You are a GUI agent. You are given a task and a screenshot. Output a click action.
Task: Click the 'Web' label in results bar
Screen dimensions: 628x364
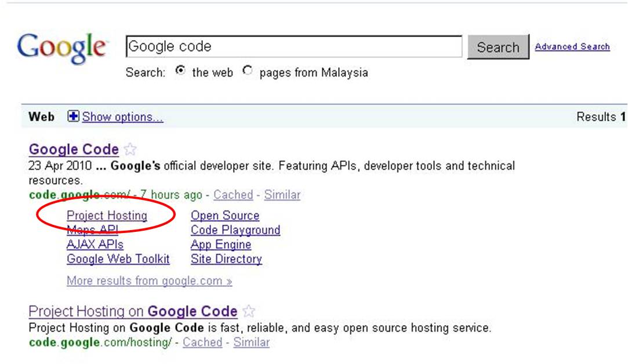tap(42, 117)
